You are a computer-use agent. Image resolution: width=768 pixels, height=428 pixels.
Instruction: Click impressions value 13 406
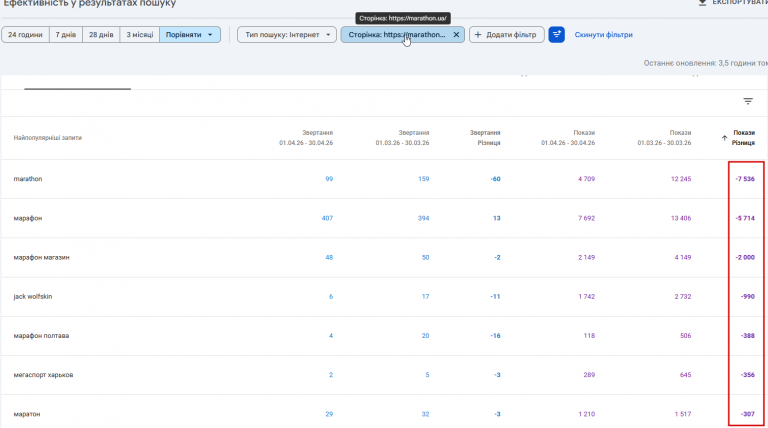pyautogui.click(x=681, y=218)
